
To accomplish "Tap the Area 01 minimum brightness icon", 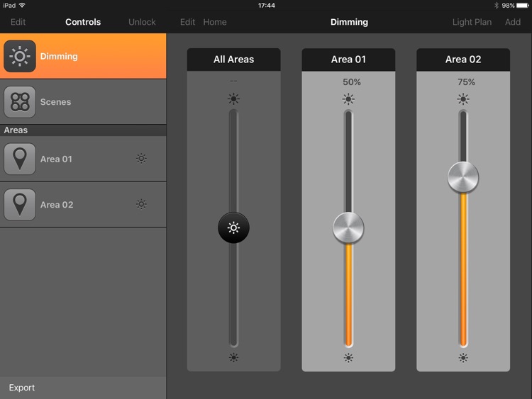I will (348, 357).
